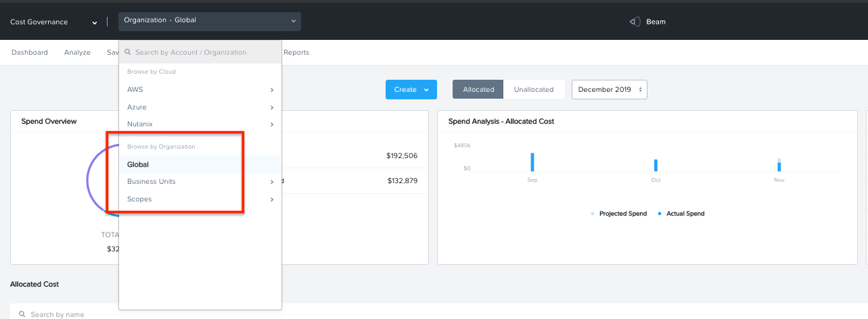Go to the Dashboard tab

pyautogui.click(x=30, y=52)
